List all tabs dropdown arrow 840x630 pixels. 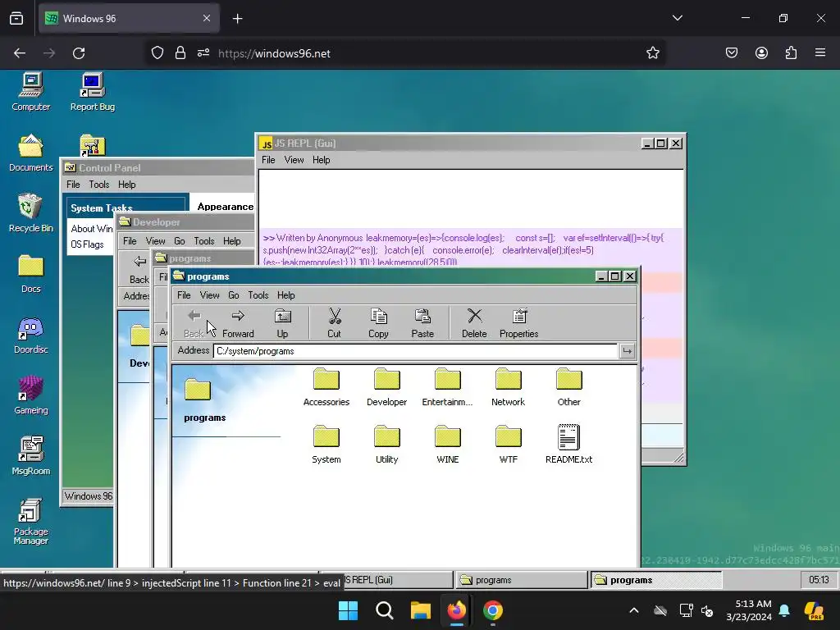point(677,18)
